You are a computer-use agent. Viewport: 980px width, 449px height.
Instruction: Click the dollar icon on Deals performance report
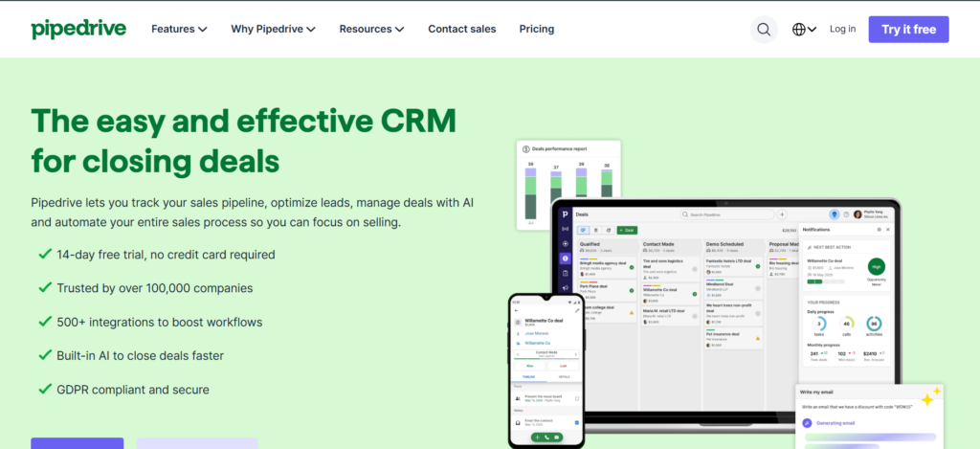coord(526,149)
